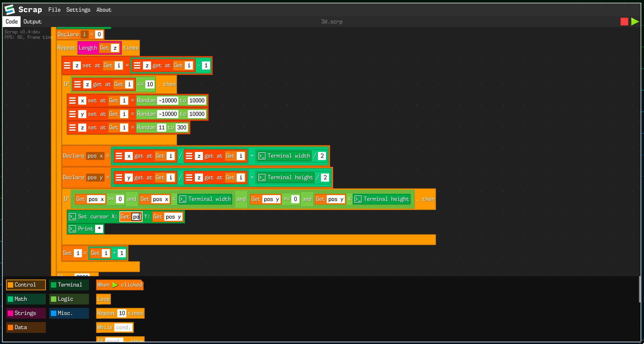Screen dimensions: 644x344
Task: Open the File menu
Action: (x=54, y=9)
